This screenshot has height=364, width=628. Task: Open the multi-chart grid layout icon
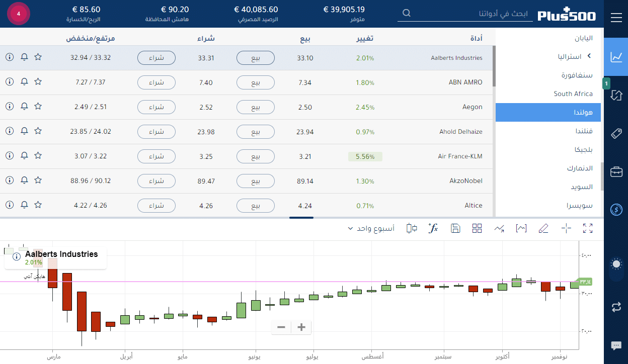(477, 228)
